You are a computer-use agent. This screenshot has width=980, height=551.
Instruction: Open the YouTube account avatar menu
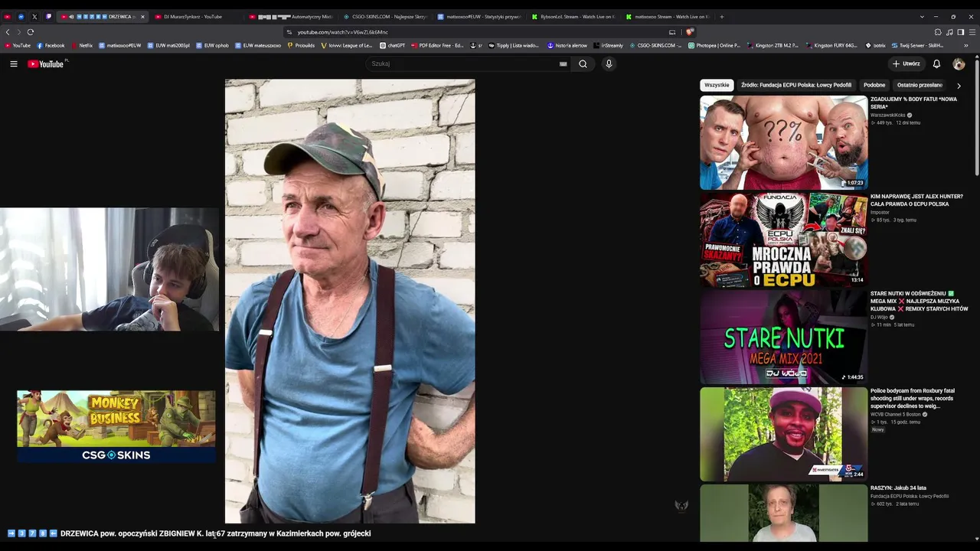click(x=959, y=64)
